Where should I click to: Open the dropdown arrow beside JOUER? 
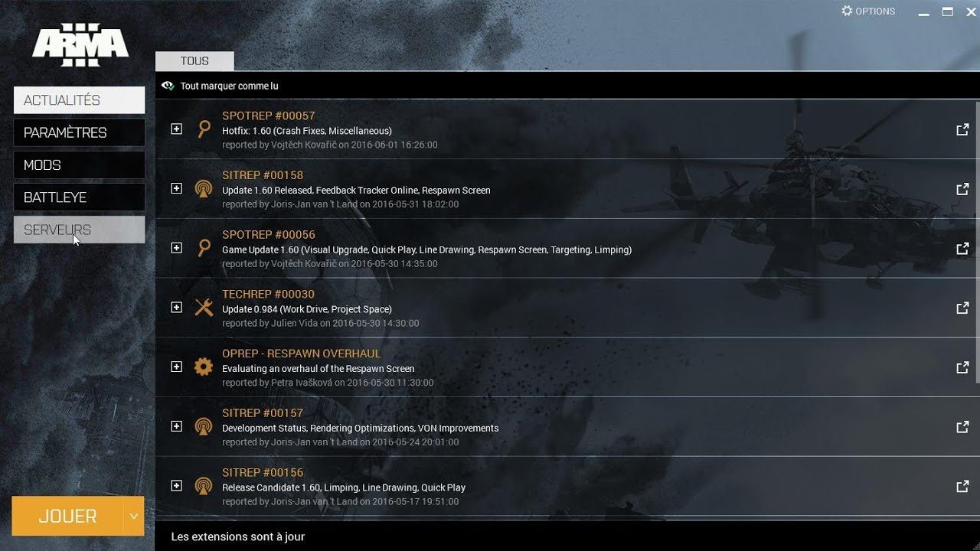[x=133, y=516]
